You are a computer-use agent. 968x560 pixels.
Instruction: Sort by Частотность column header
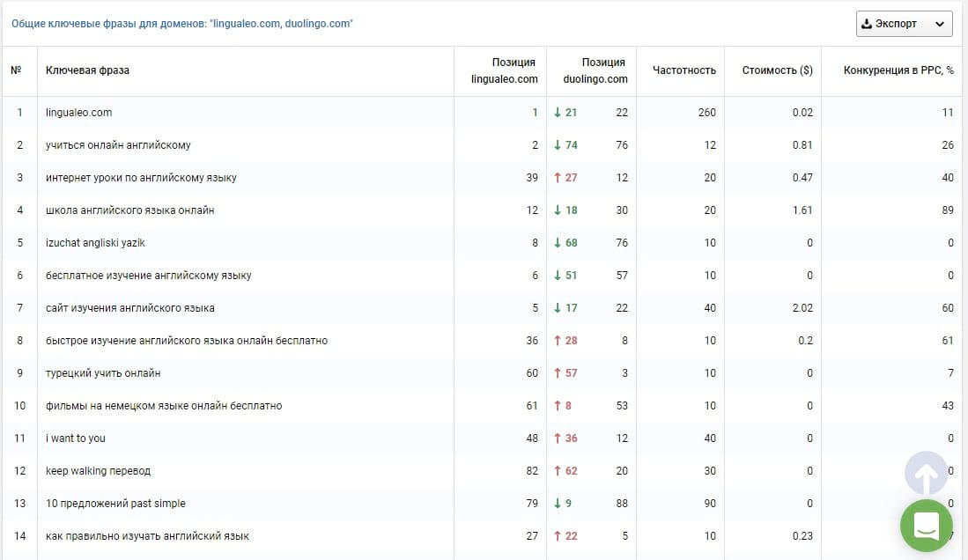coord(684,70)
